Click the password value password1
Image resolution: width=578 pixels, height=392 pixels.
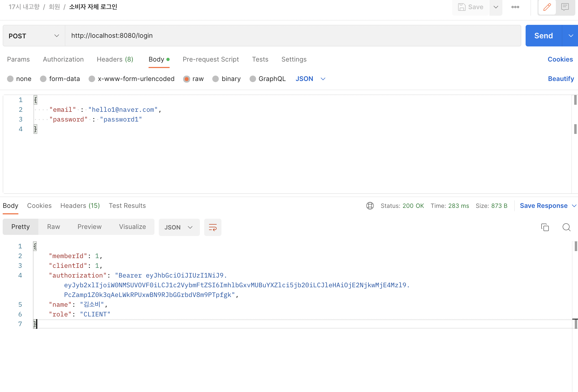point(121,119)
